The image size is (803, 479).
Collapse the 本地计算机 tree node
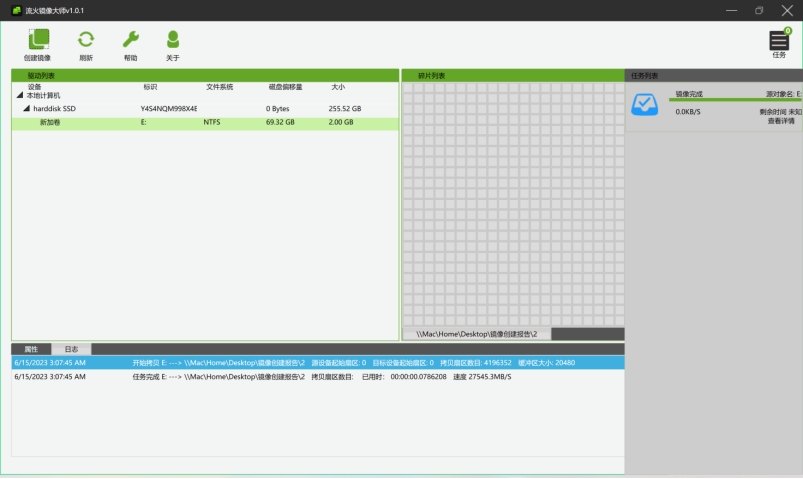click(19, 95)
